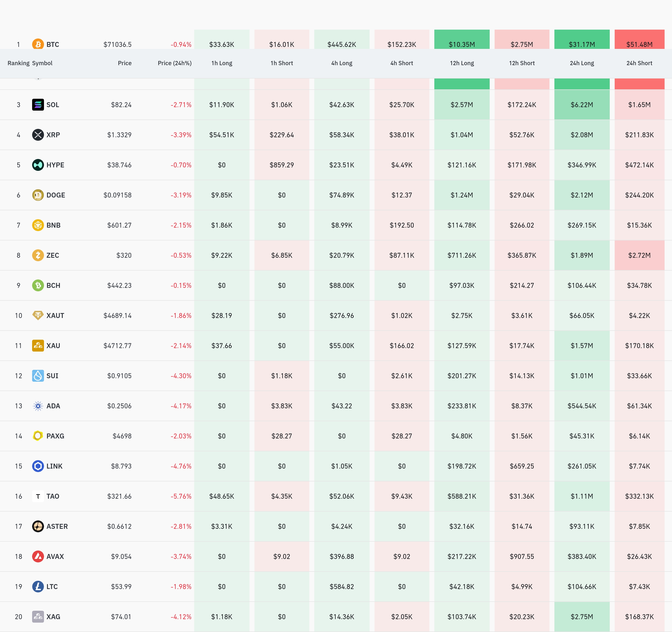Screen dimensions: 672x632
Task: Open the XAUT symbol link
Action: 55,316
